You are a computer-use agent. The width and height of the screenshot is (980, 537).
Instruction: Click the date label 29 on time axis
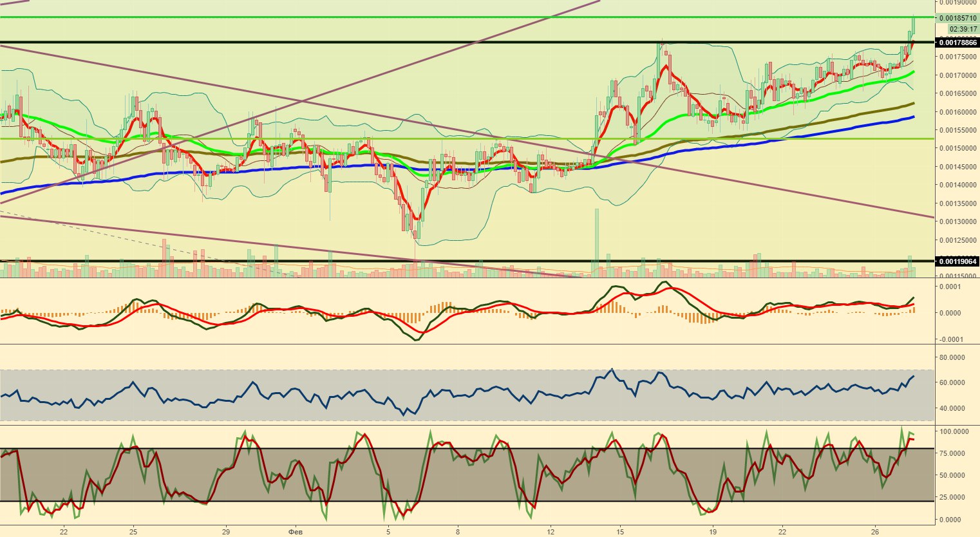pyautogui.click(x=225, y=532)
